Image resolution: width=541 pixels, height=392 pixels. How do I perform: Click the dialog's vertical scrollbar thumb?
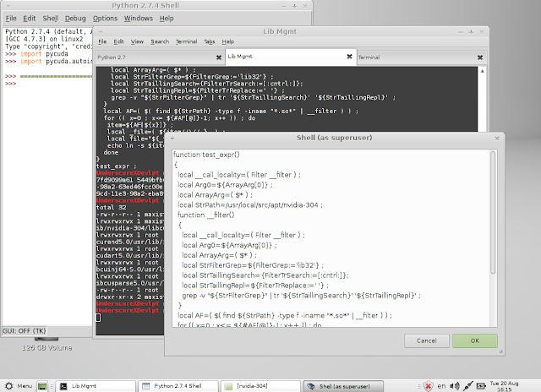[x=493, y=212]
